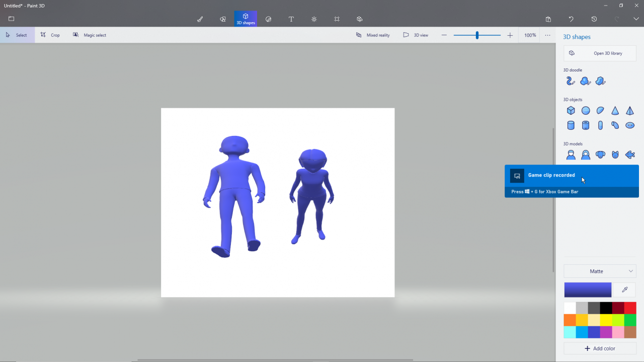The image size is (644, 362).
Task: Expand the Matte material dropdown
Action: [600, 271]
